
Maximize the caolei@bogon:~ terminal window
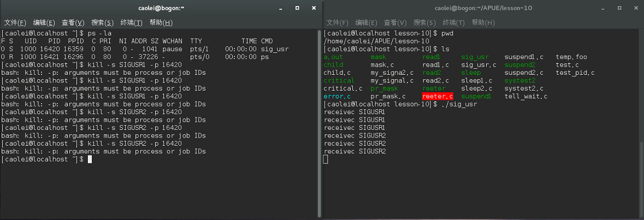point(297,8)
